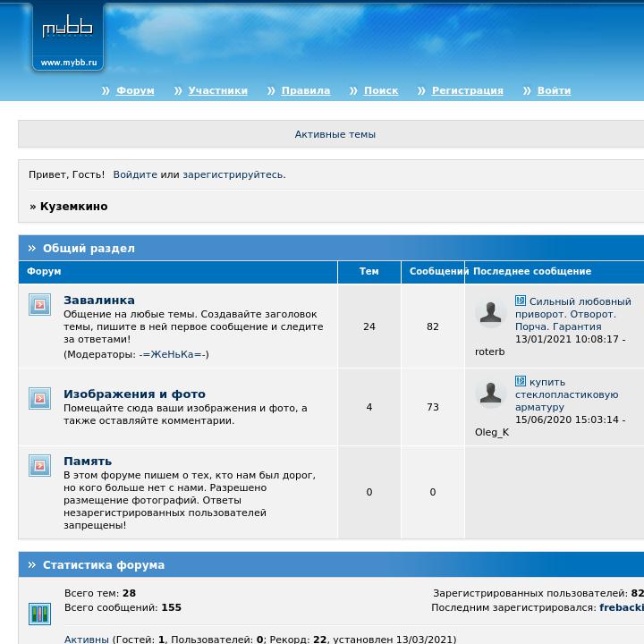Click the Изображения и фото forum status icon
This screenshot has height=644, width=644.
(x=40, y=398)
